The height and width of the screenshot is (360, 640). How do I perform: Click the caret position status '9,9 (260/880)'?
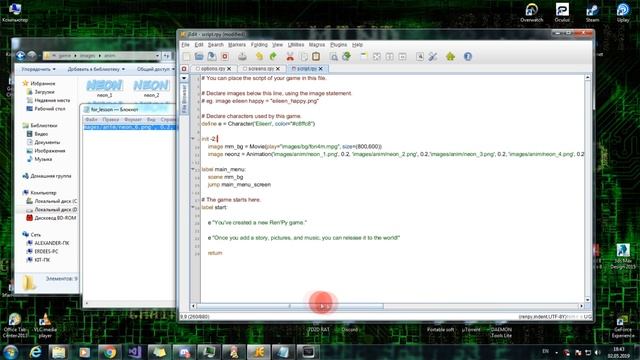coord(195,316)
